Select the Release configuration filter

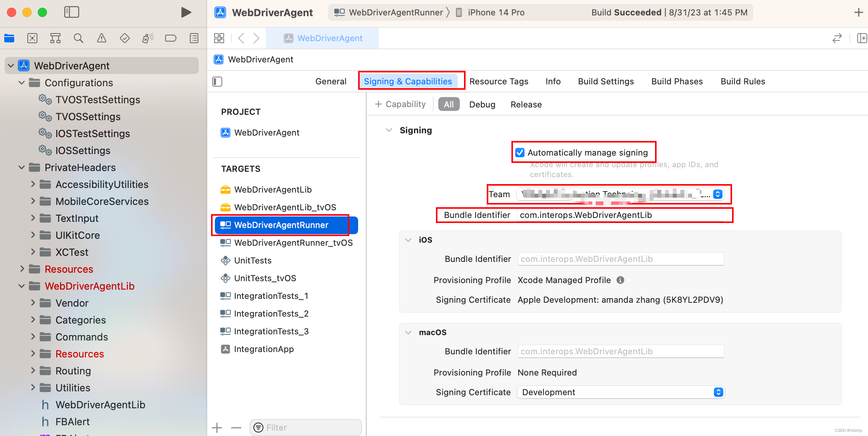[526, 104]
